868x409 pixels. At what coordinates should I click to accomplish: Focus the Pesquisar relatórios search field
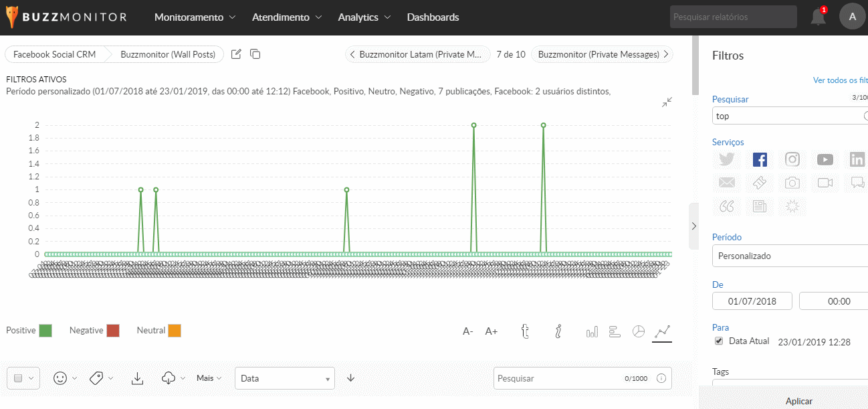tap(733, 17)
